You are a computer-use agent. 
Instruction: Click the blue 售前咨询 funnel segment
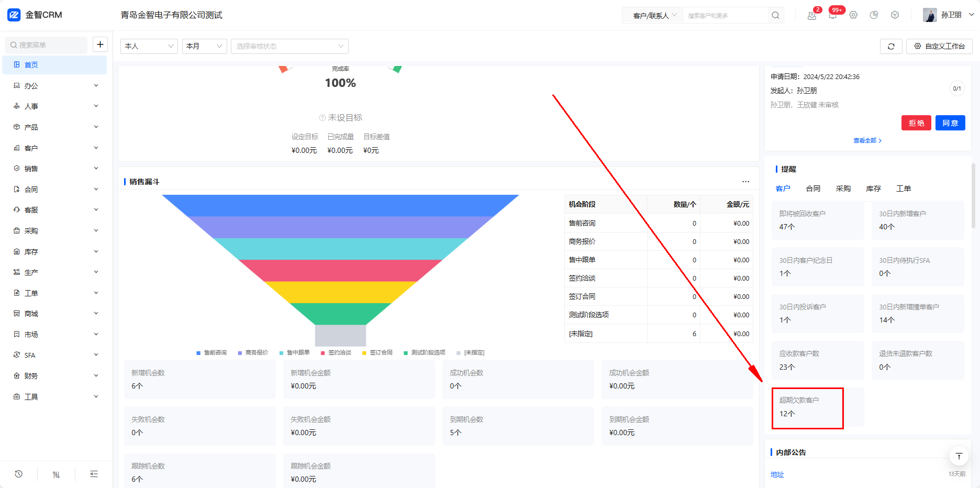[340, 205]
